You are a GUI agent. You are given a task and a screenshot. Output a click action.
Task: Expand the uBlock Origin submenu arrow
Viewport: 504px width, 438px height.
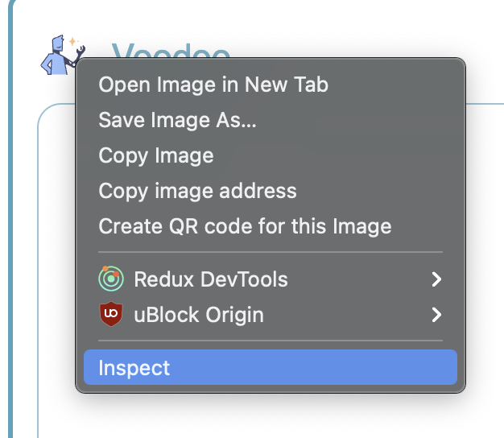point(436,315)
